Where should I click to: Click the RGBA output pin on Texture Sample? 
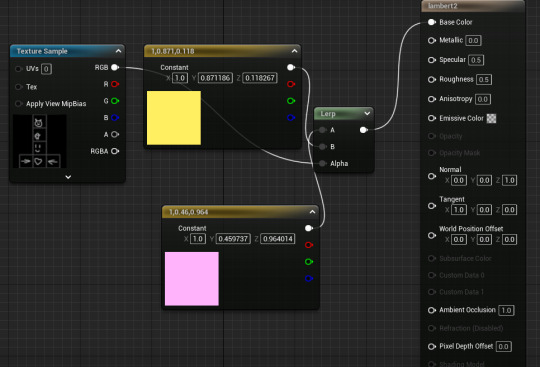point(115,151)
